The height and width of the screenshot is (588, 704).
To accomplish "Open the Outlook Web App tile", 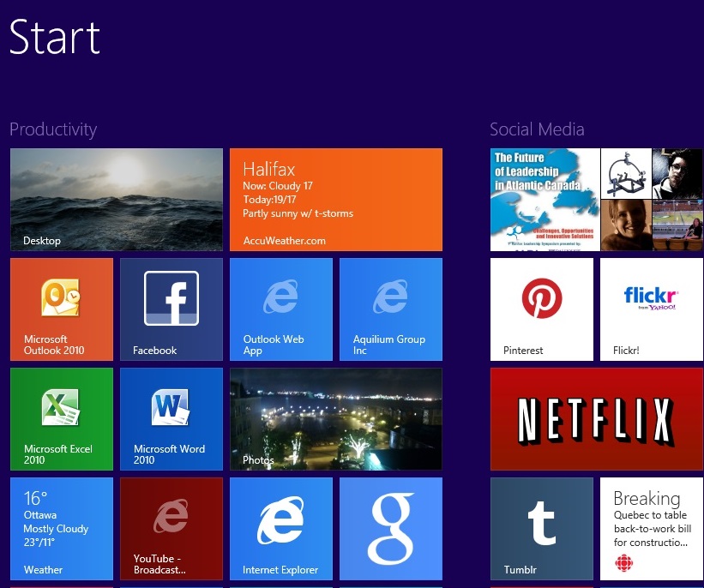I will pyautogui.click(x=281, y=309).
